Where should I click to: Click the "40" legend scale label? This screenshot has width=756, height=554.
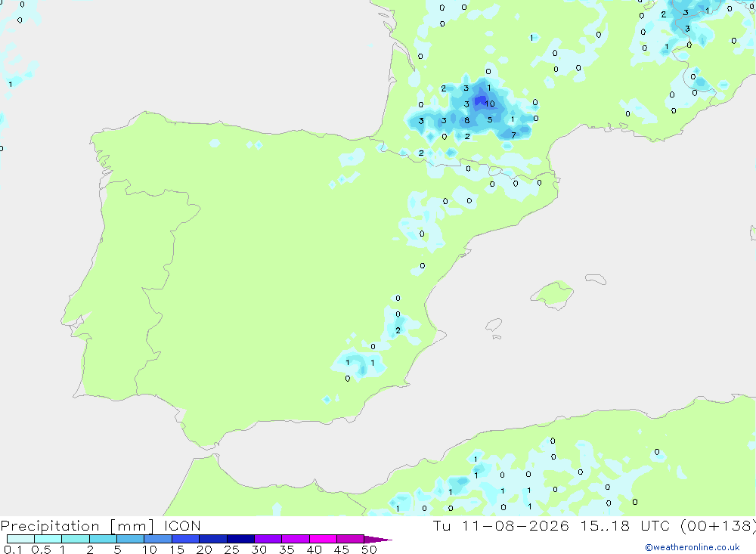[314, 549]
